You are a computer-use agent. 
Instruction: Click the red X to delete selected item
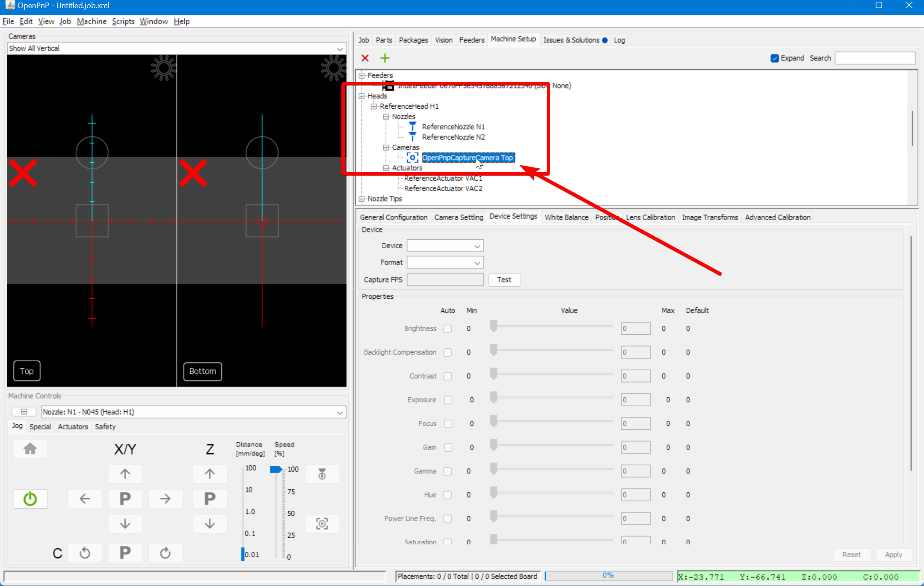(365, 58)
